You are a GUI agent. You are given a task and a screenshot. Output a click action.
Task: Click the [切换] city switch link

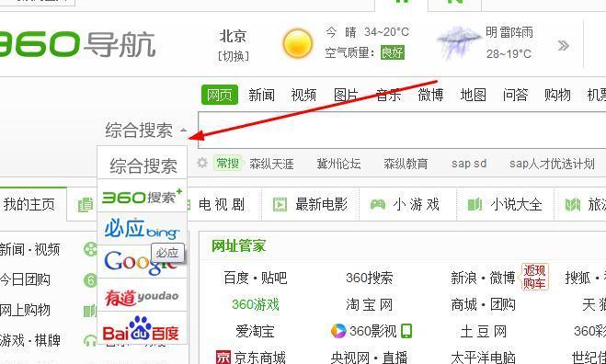(234, 56)
